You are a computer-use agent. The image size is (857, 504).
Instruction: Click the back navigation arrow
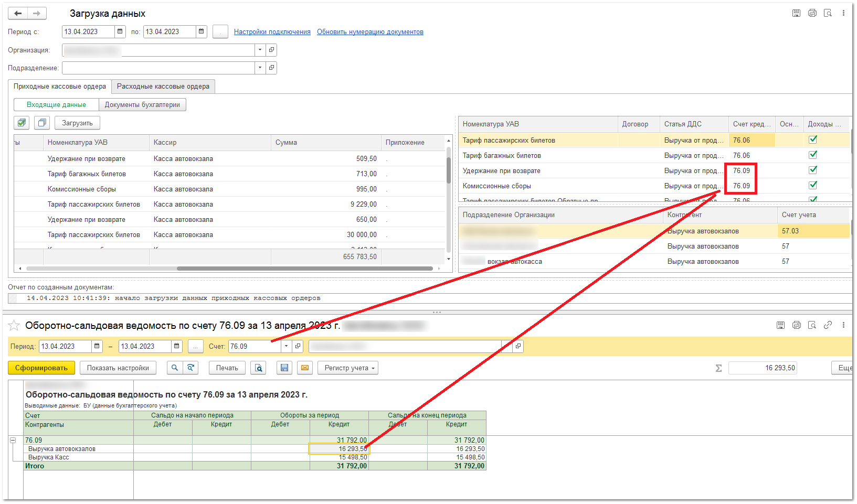18,14
